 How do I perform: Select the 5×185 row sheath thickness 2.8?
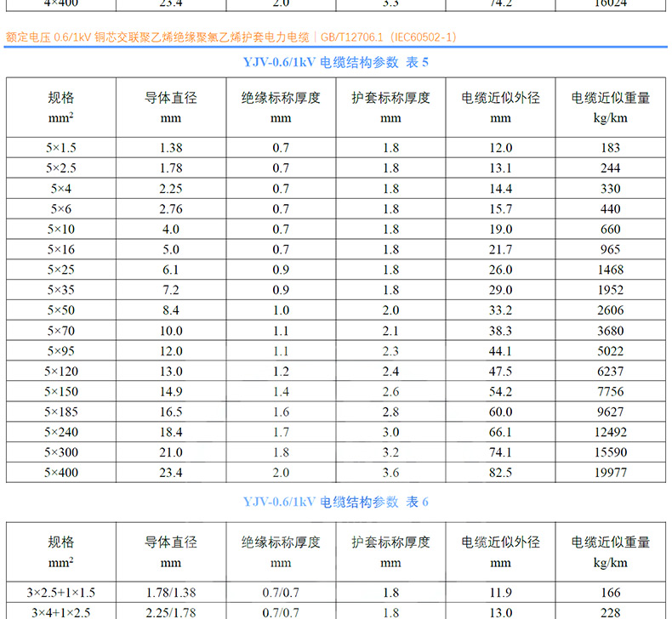pyautogui.click(x=390, y=412)
